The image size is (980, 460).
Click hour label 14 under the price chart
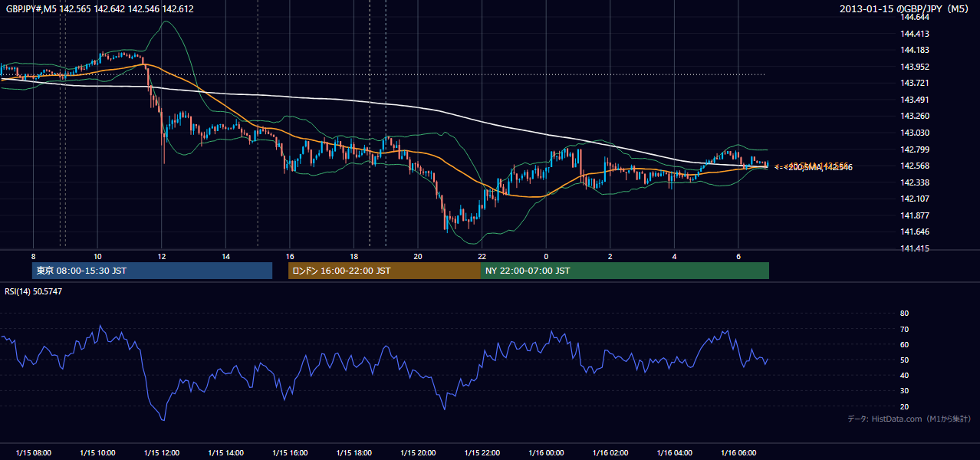(226, 256)
